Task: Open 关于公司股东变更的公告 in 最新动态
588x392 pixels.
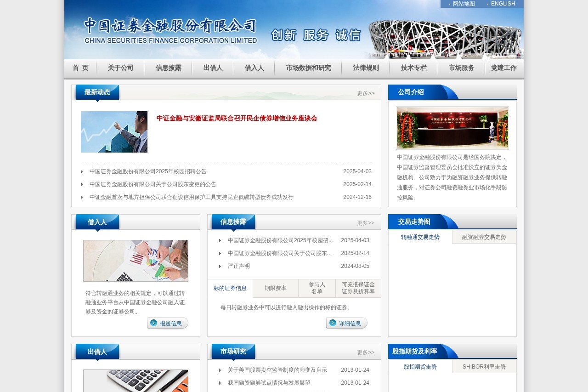Action: pyautogui.click(x=153, y=184)
